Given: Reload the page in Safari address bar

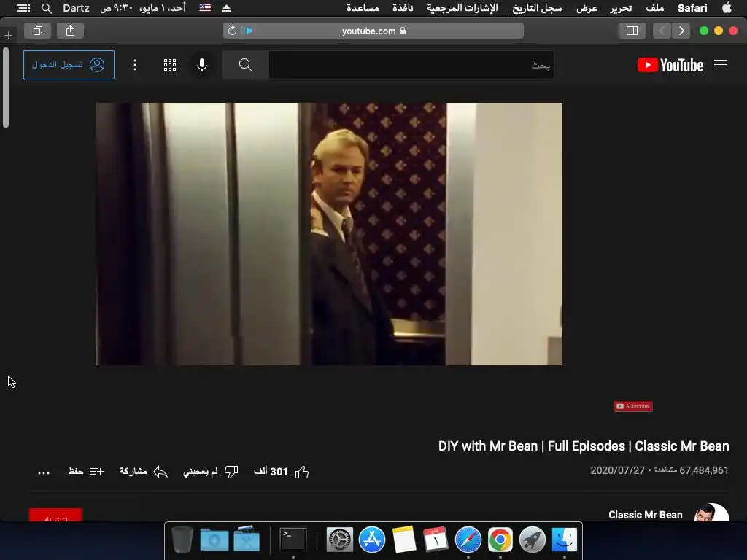Looking at the screenshot, I should pyautogui.click(x=232, y=31).
